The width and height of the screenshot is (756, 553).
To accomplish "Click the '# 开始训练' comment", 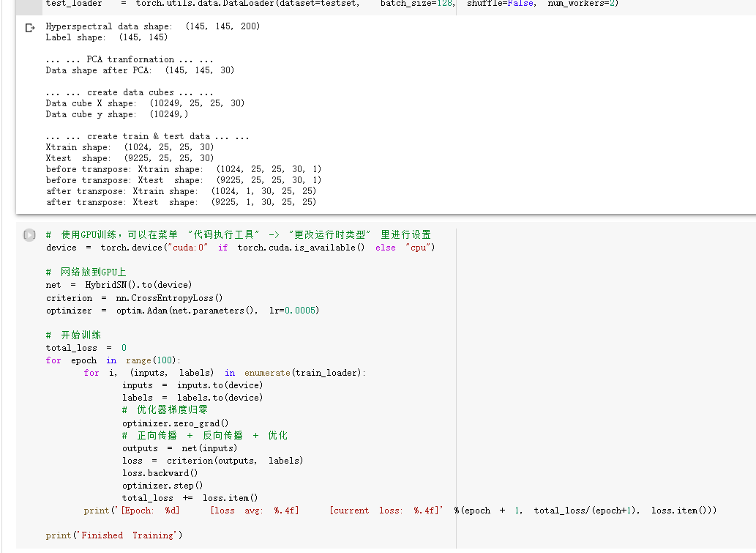I will [73, 335].
